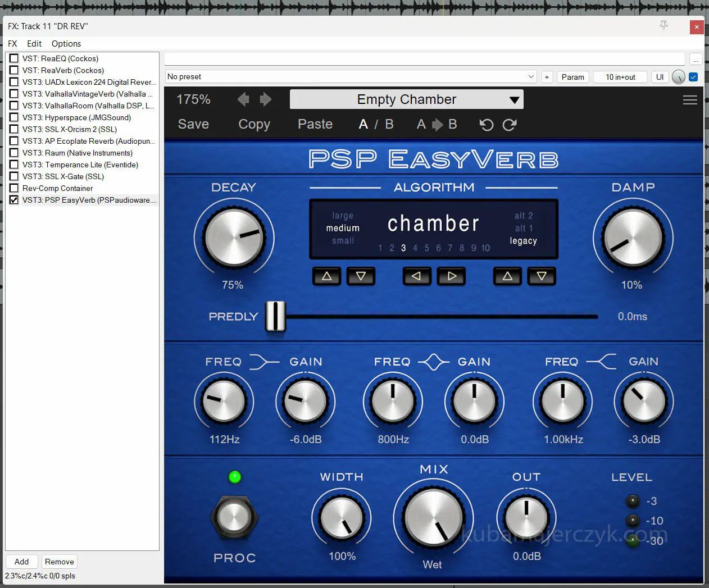Click the PREDLY slider handle

click(x=275, y=316)
